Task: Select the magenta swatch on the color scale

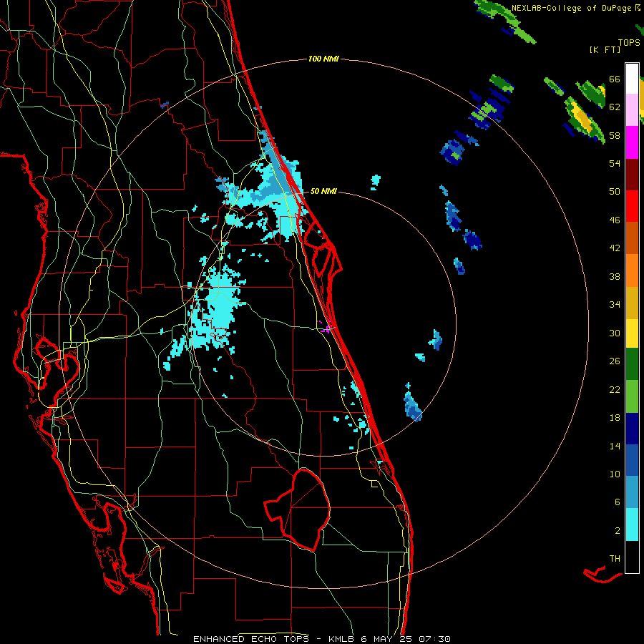Action: (632, 142)
